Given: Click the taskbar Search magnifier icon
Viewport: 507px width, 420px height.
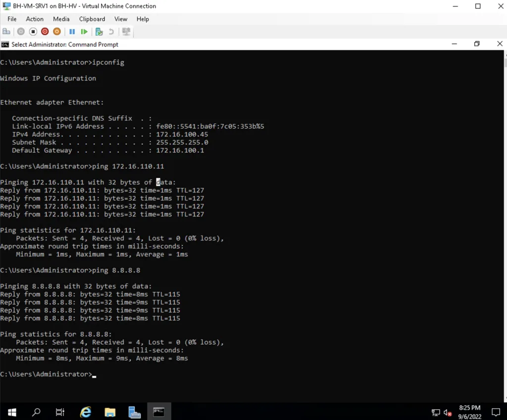Looking at the screenshot, I should tap(36, 412).
